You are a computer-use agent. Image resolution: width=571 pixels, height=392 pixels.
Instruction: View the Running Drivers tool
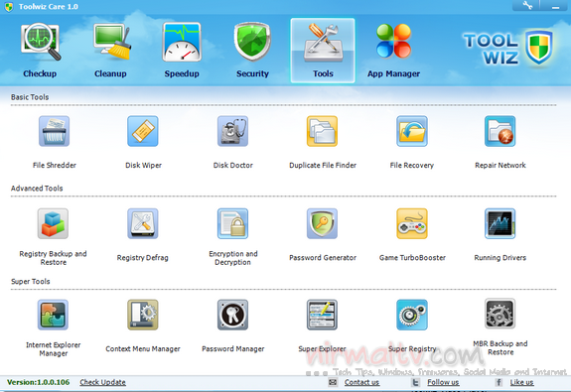coord(500,223)
